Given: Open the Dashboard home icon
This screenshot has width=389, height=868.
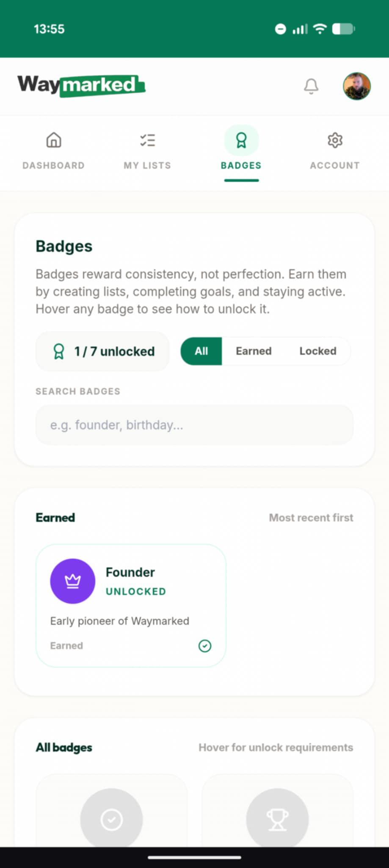Looking at the screenshot, I should (x=53, y=140).
